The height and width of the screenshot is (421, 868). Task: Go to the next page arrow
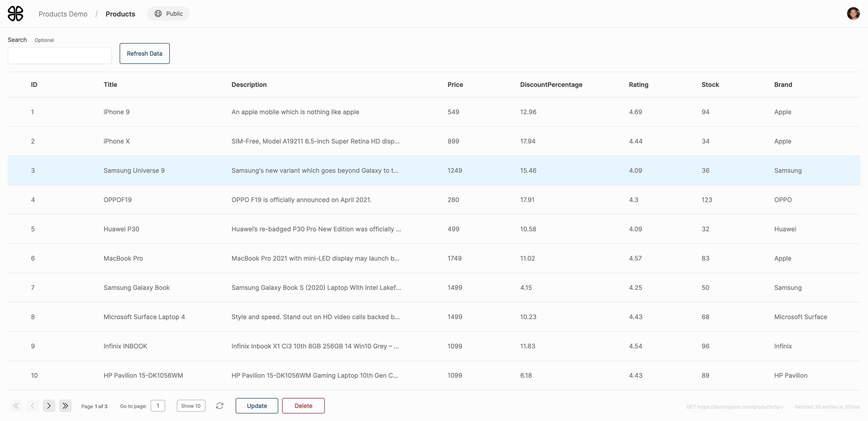pyautogui.click(x=49, y=406)
